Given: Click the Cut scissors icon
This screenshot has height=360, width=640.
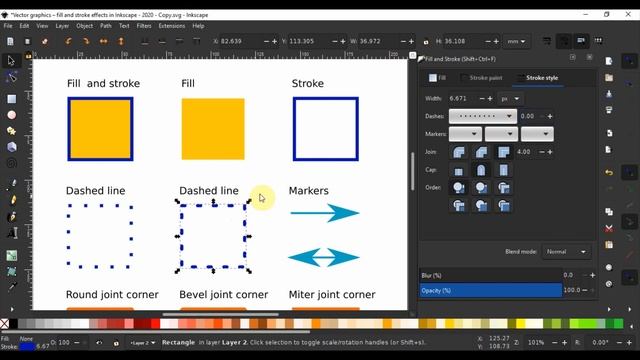Looking at the screenshot, I should pyautogui.click(x=609, y=228).
